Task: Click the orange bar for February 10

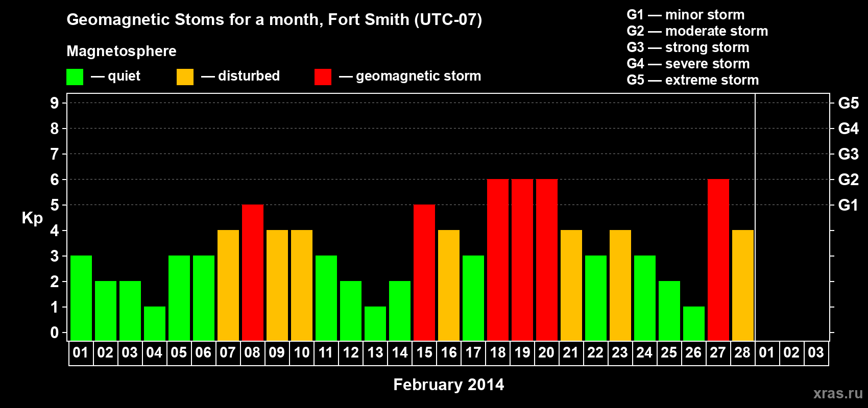Action: 302,285
